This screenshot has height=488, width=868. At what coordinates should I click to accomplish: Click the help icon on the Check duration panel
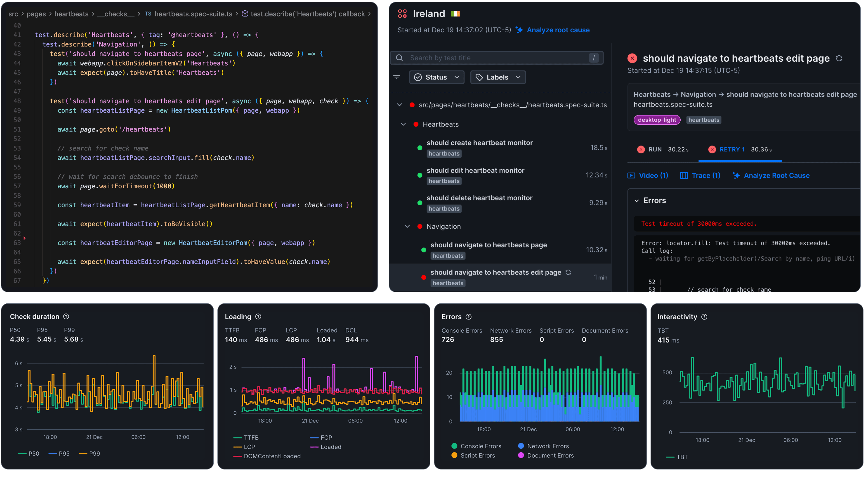coord(66,316)
